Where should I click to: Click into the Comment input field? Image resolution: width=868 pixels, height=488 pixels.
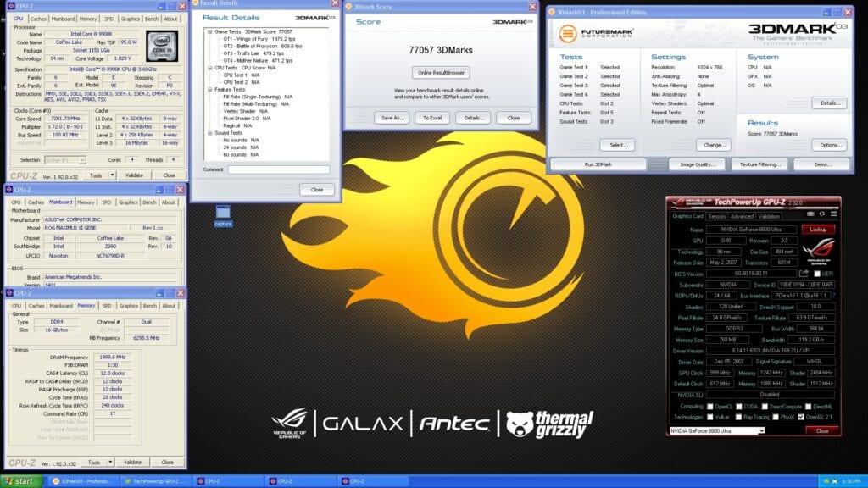[278, 169]
